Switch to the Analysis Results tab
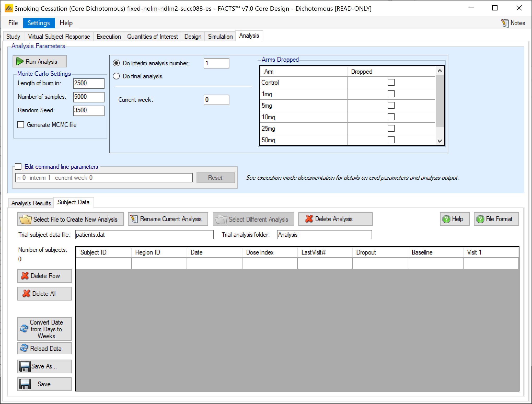532x404 pixels. pyautogui.click(x=31, y=203)
